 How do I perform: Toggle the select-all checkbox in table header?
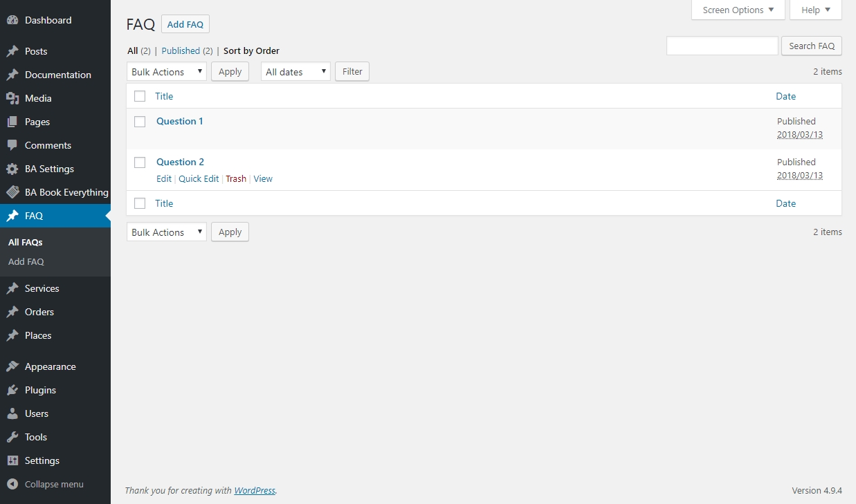(140, 96)
